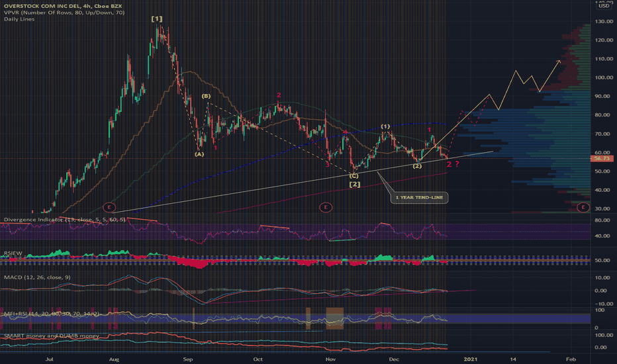Viewport: 617px width, 364px height.
Task: Click the earnings E marker near November
Action: (x=326, y=207)
